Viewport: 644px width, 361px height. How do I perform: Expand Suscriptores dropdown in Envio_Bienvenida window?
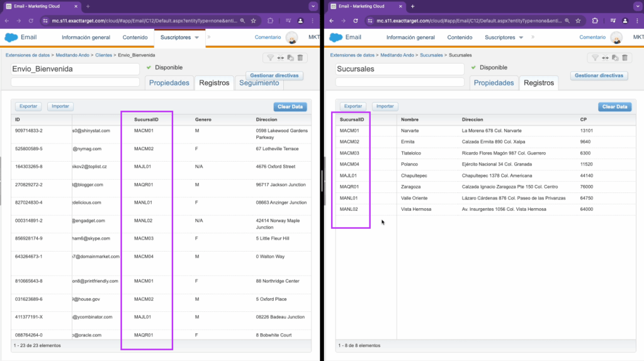click(x=196, y=38)
